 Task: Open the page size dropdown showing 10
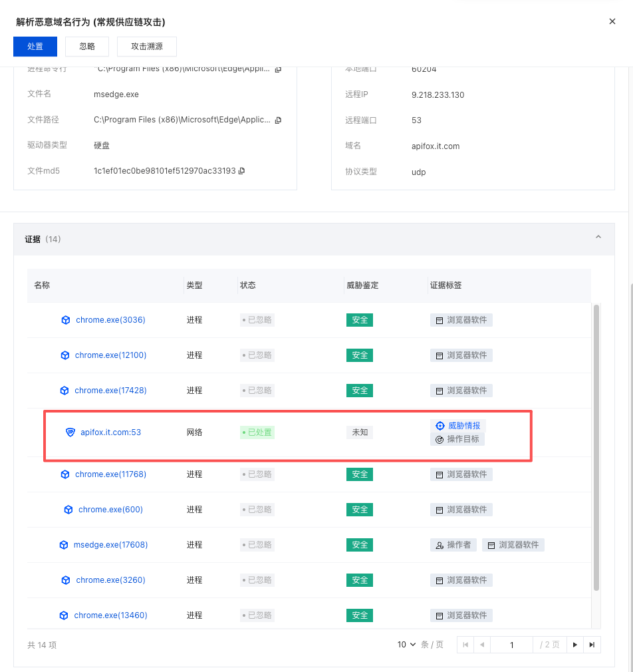[x=406, y=644]
